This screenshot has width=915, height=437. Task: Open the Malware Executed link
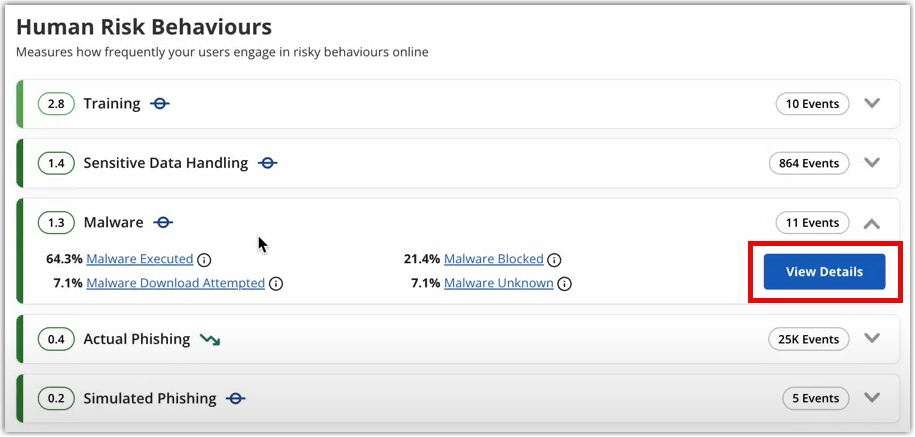pos(139,258)
